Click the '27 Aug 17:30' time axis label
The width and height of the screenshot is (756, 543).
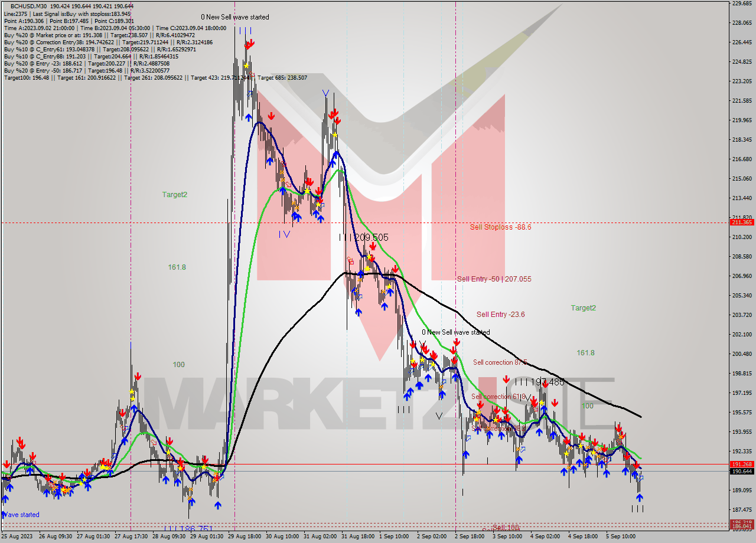(132, 537)
